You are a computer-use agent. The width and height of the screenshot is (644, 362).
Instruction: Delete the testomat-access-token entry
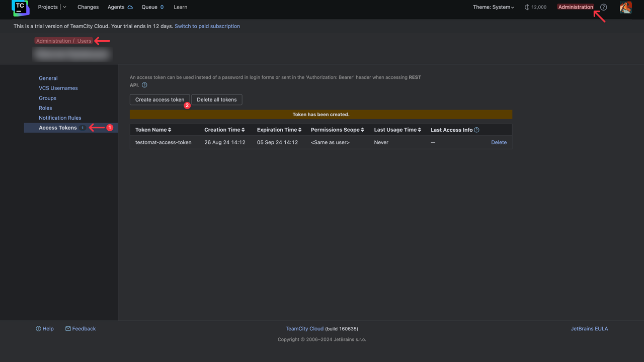499,142
